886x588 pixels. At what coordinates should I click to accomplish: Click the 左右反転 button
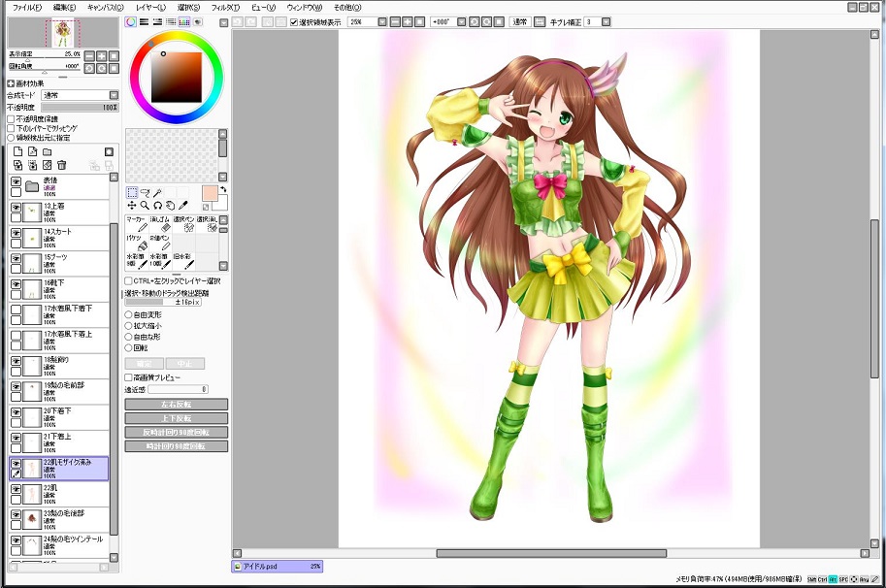point(176,404)
